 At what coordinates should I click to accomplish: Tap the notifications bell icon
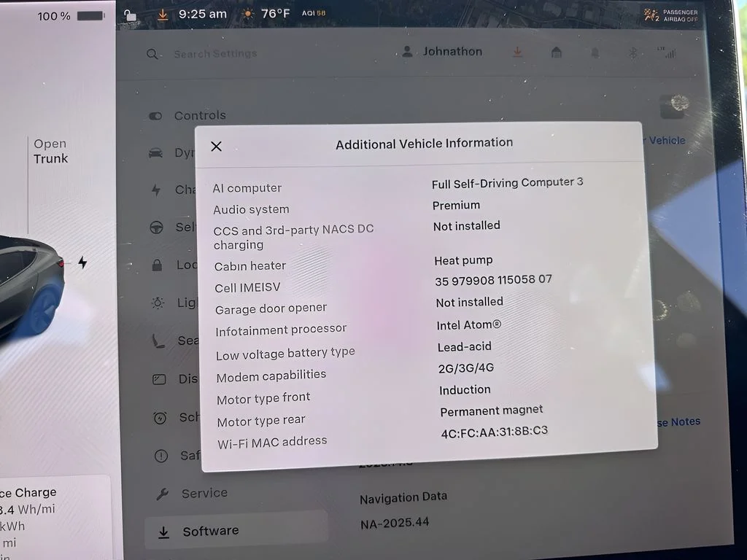595,52
